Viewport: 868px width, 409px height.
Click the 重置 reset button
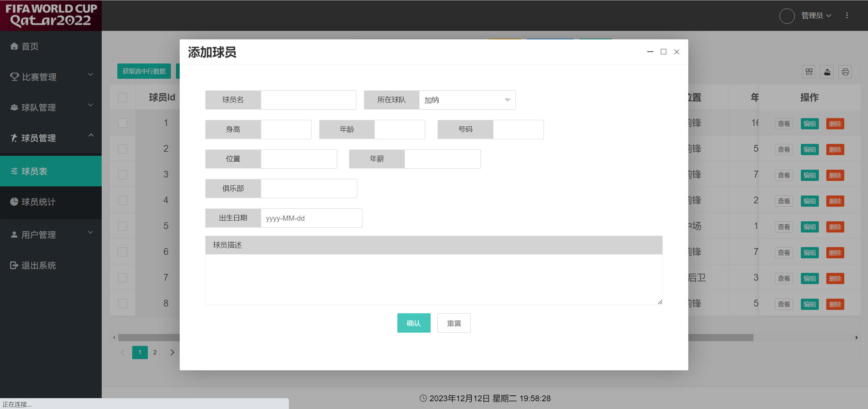click(x=454, y=323)
